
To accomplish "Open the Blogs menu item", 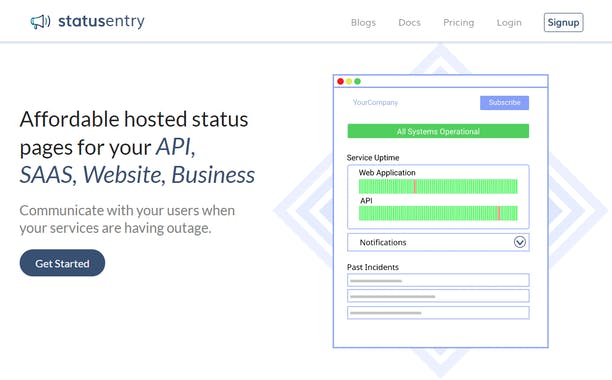I will point(363,23).
